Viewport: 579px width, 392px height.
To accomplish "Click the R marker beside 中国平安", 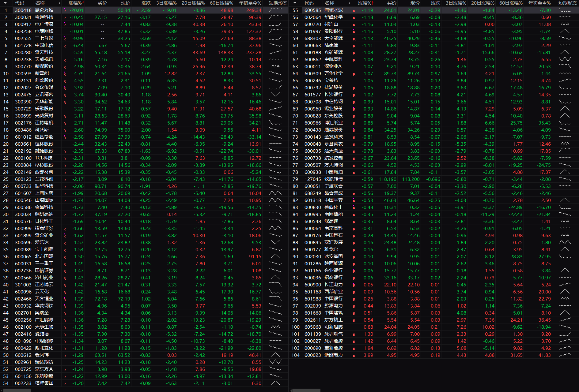I will point(354,201).
